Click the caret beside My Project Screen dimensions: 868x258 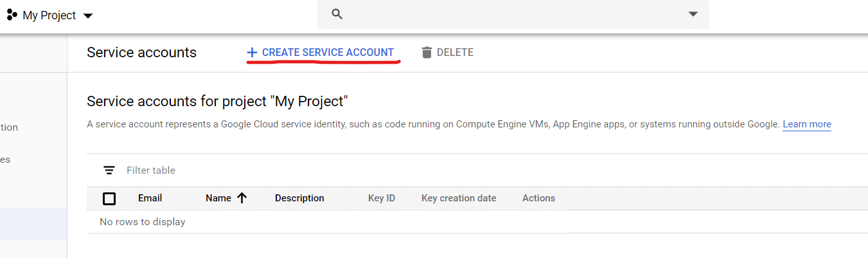(88, 16)
